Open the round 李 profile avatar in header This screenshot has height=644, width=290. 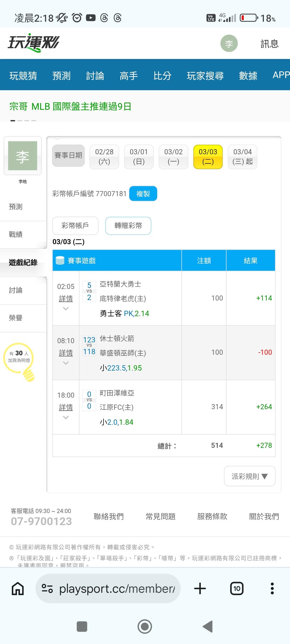point(229,43)
